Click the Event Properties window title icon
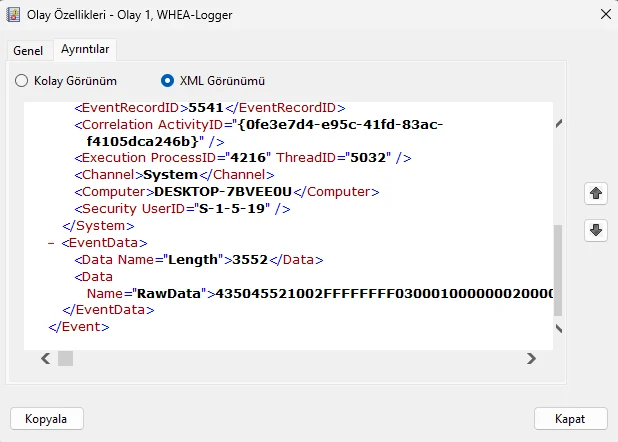 click(x=13, y=15)
